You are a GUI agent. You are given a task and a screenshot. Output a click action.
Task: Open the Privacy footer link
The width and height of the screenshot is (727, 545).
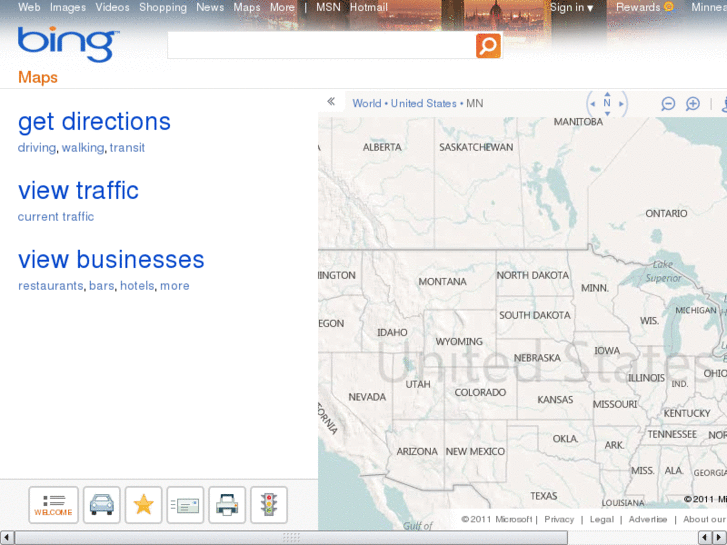coord(559,519)
